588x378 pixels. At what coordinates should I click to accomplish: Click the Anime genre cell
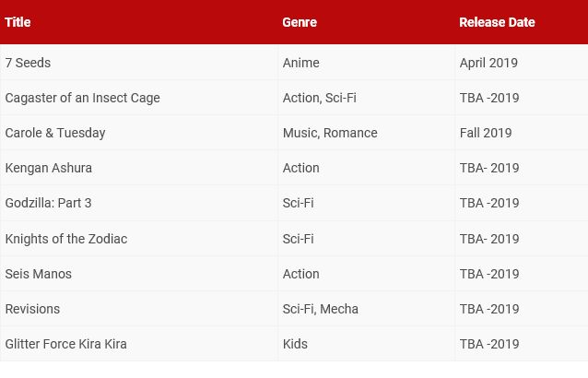pyautogui.click(x=301, y=63)
